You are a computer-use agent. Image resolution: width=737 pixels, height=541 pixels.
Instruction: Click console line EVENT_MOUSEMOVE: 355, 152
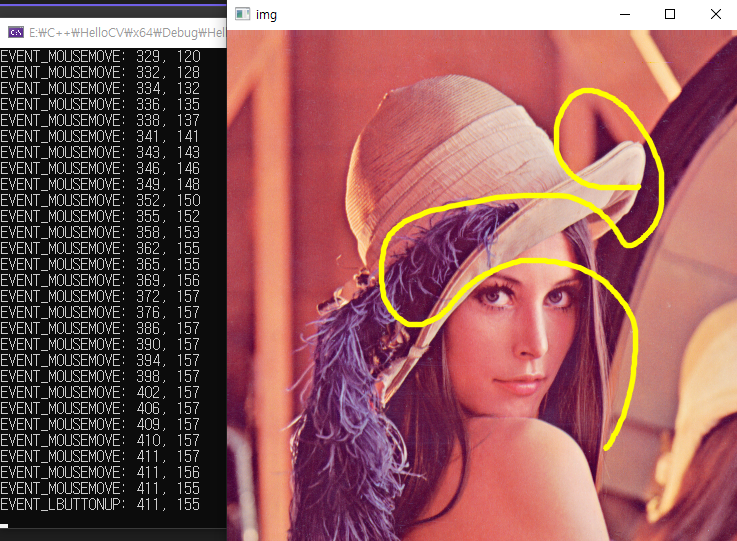pyautogui.click(x=100, y=216)
